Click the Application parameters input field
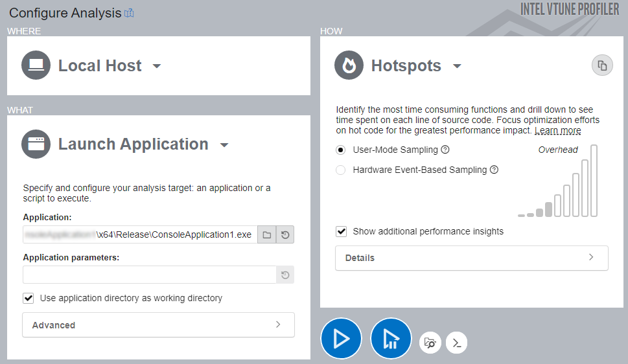Viewport: 628px width, 364px height. click(149, 275)
